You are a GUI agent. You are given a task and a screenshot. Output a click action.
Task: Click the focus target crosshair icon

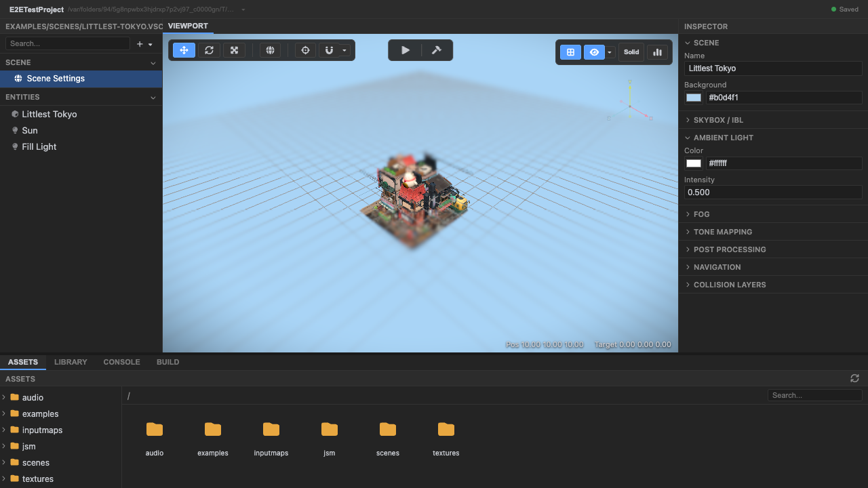point(305,50)
